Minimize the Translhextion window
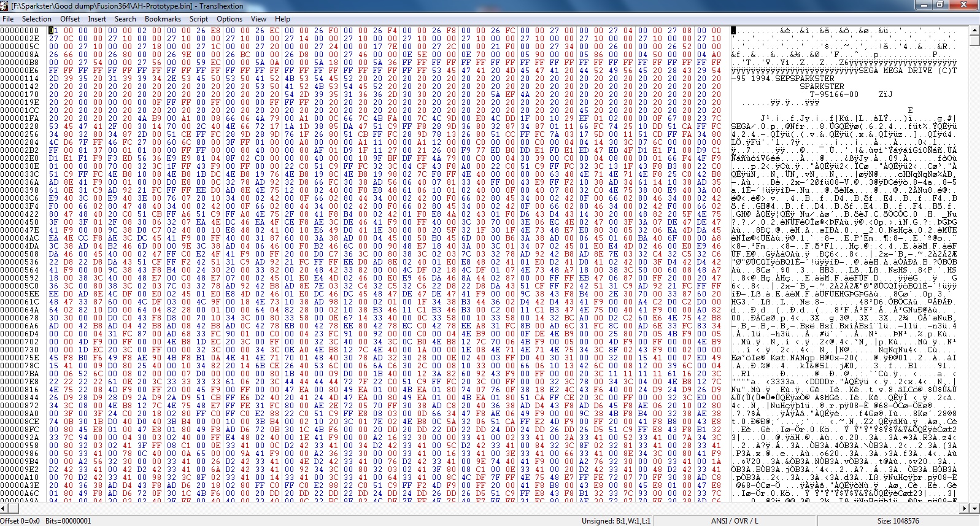Image resolution: width=980 pixels, height=526 pixels. pos(924,5)
